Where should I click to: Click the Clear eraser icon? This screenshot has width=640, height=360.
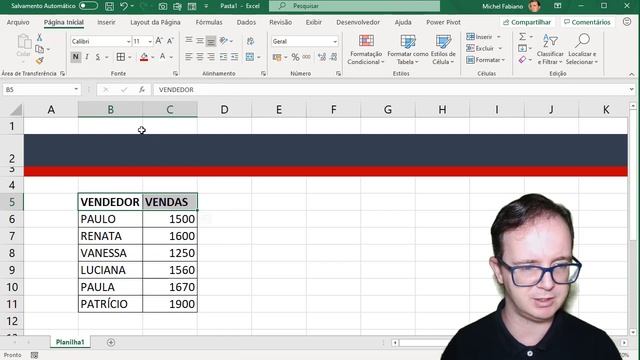coord(522,60)
